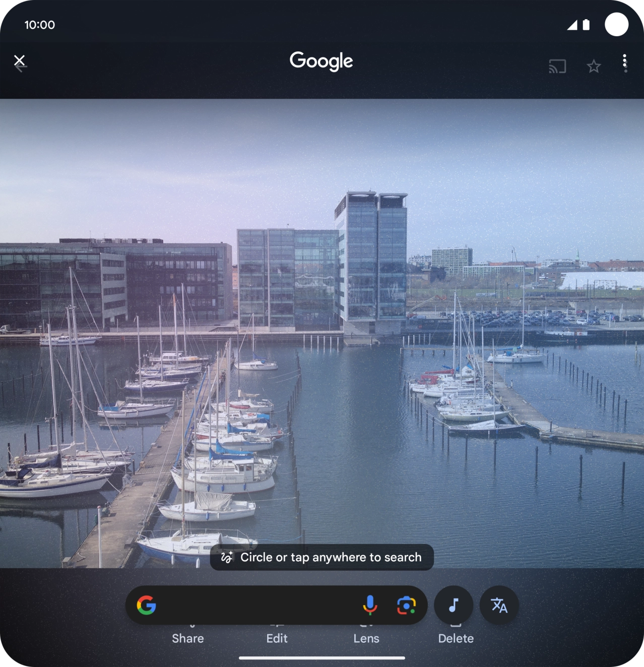Choose the Edit action

tap(277, 638)
